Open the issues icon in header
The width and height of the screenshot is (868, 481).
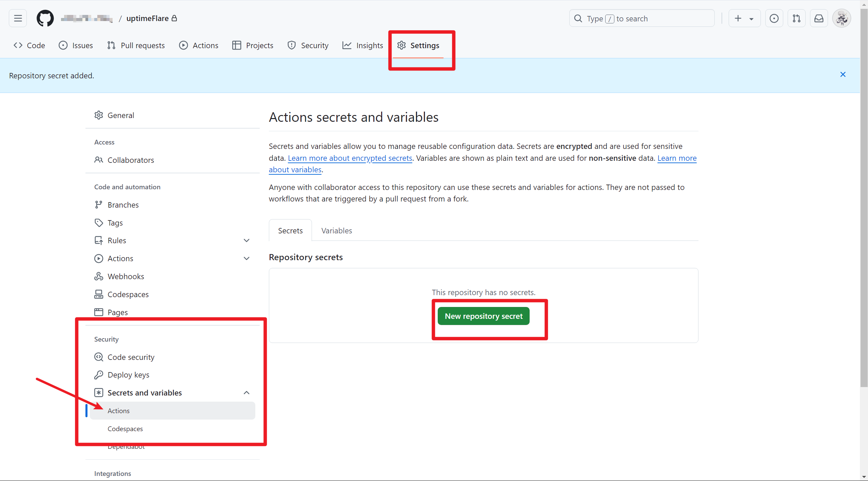[x=774, y=18]
